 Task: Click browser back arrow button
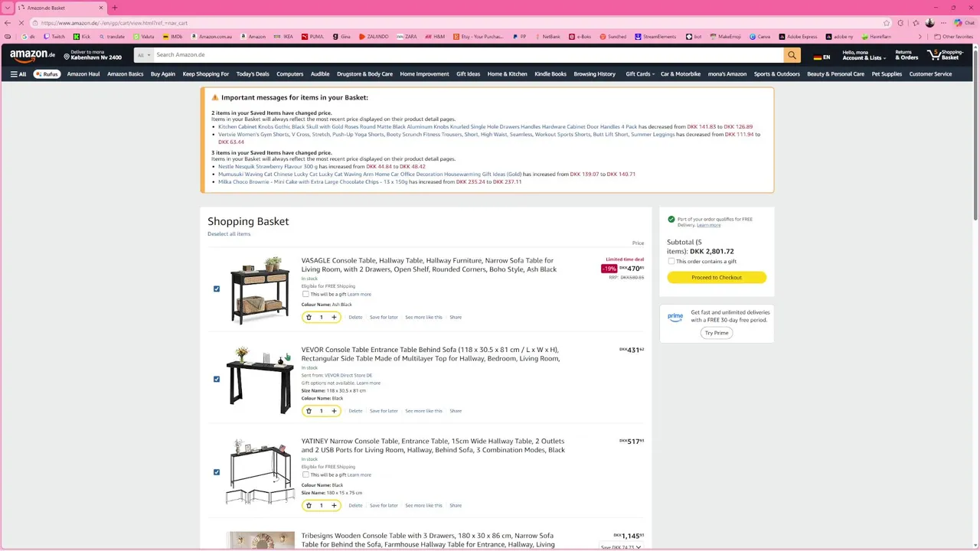tap(8, 23)
